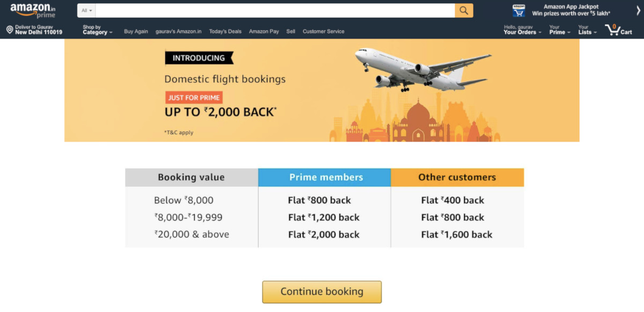Open Customer Service
Screen dimensions: 644x312
click(324, 31)
